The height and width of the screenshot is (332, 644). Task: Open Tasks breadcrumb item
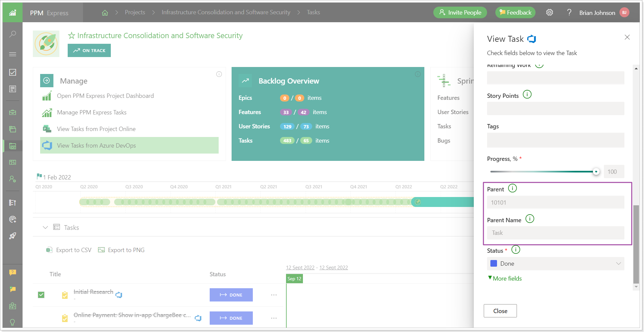(x=313, y=12)
